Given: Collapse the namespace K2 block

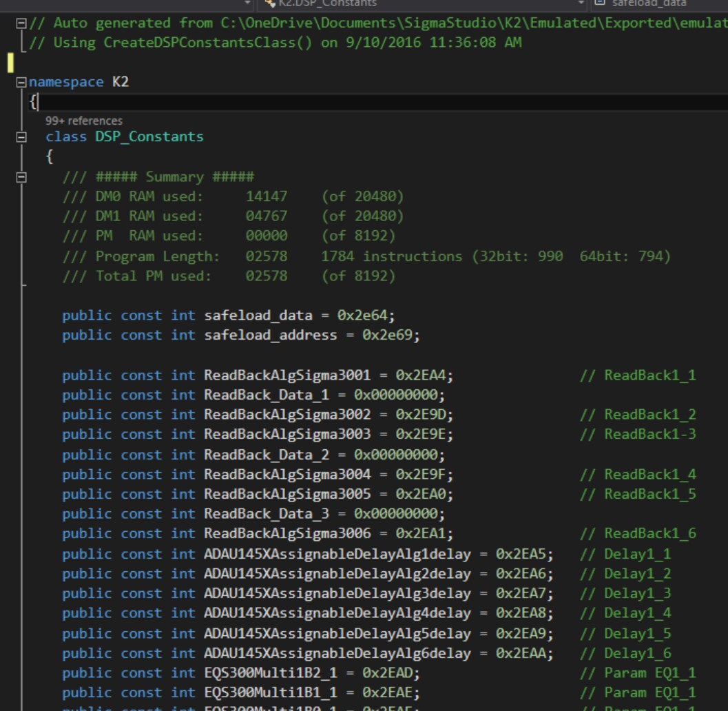Looking at the screenshot, I should tap(21, 82).
